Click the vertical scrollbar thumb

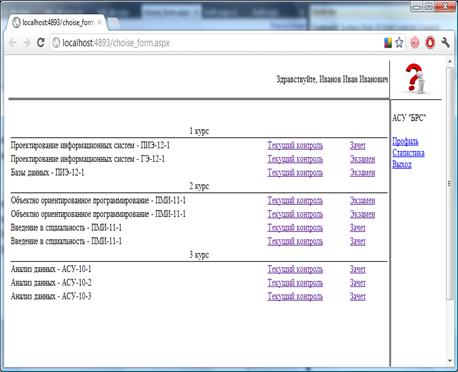[x=450, y=183]
